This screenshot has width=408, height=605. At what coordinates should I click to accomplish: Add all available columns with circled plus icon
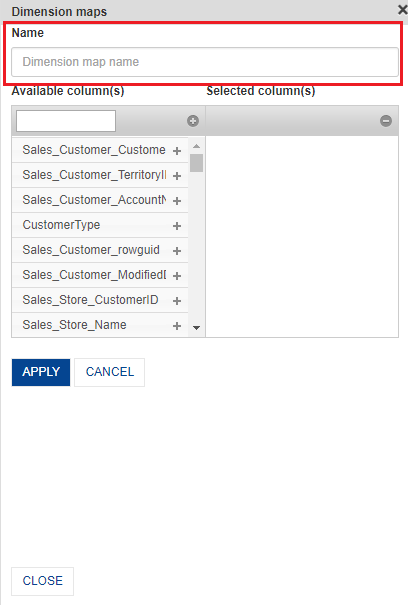(x=193, y=121)
